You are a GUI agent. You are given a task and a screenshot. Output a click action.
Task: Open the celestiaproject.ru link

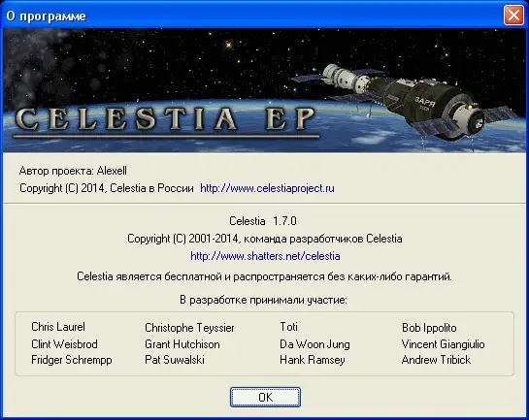pyautogui.click(x=267, y=188)
